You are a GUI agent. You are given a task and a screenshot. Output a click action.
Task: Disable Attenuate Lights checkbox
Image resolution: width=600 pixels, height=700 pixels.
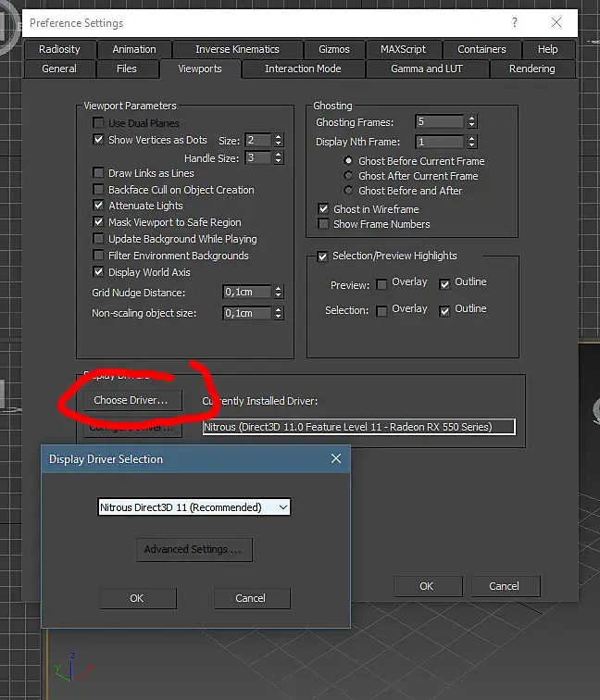click(98, 206)
